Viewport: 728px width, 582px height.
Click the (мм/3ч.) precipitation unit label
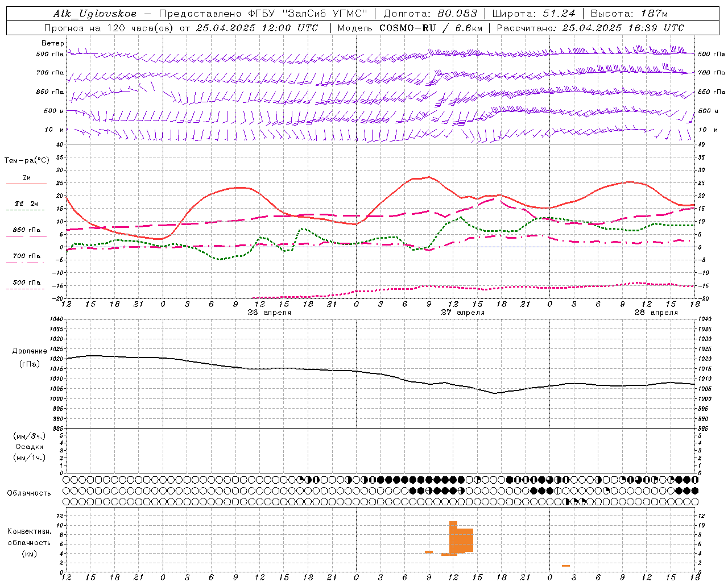tap(30, 436)
